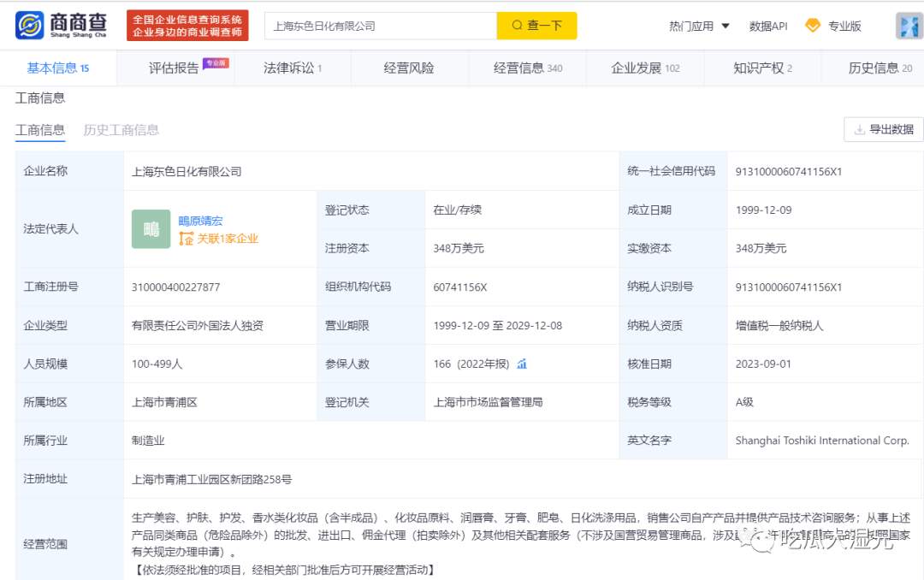Image resolution: width=924 pixels, height=580 pixels.
Task: Switch to 历史工商信息 sub-tab
Action: point(121,130)
